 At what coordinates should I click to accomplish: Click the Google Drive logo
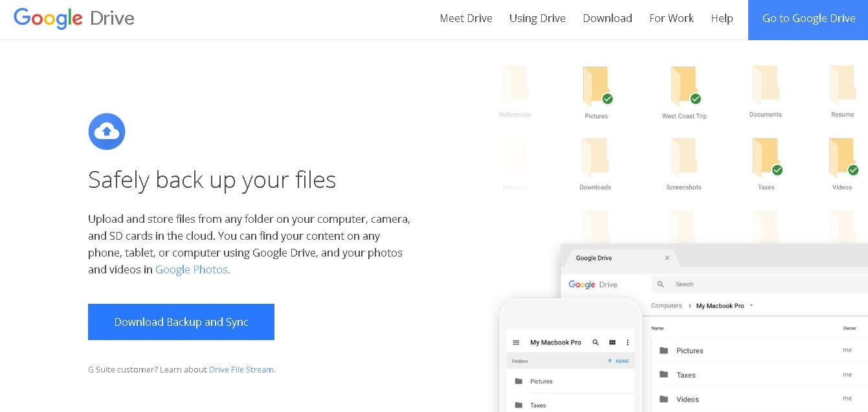[74, 18]
